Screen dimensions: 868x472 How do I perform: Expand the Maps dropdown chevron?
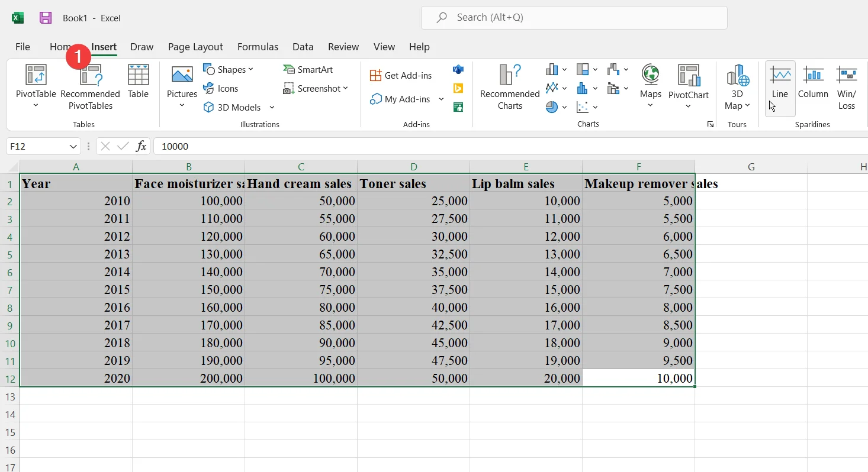tap(650, 105)
